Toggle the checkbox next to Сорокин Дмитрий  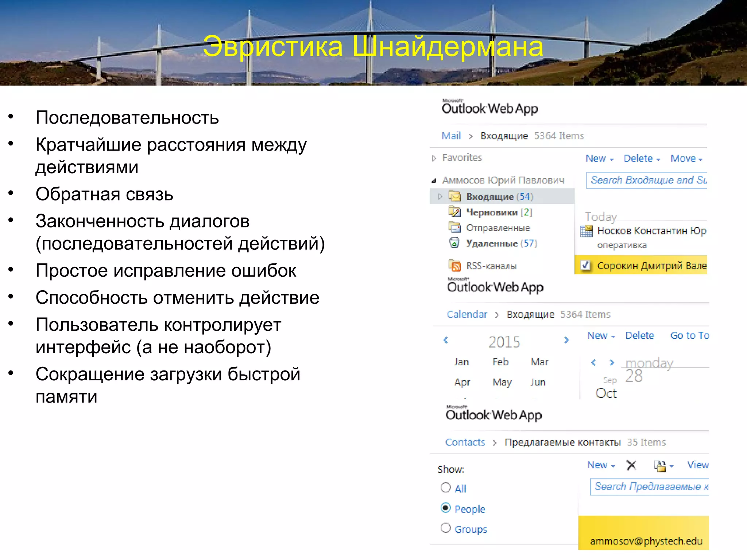pyautogui.click(x=585, y=265)
